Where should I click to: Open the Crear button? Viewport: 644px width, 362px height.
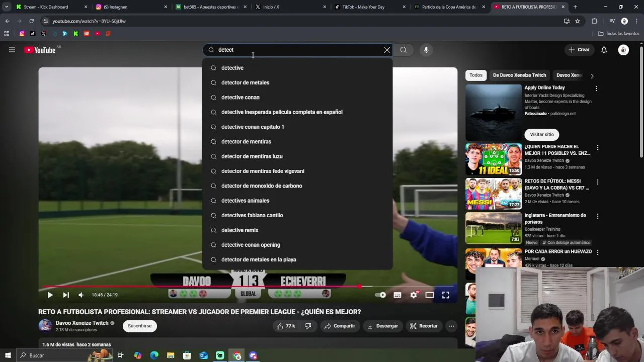tap(579, 50)
